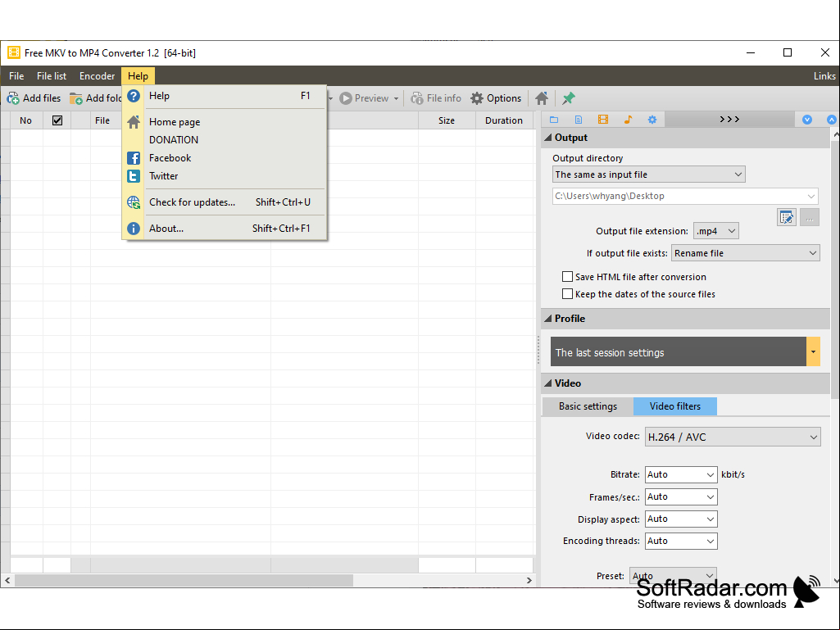The image size is (840, 630).
Task: Open the profile dropdown yellow arrow
Action: pyautogui.click(x=813, y=351)
